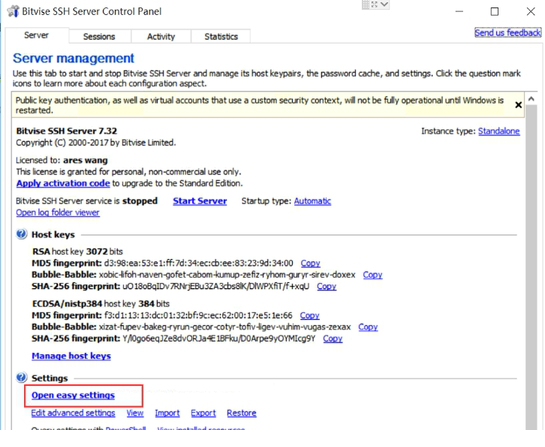Open the Statistics tab

click(x=221, y=36)
